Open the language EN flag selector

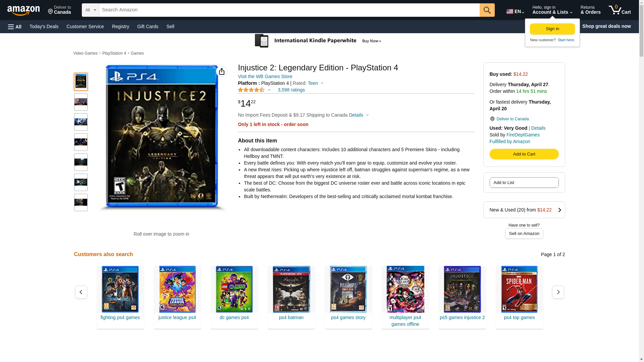click(515, 11)
